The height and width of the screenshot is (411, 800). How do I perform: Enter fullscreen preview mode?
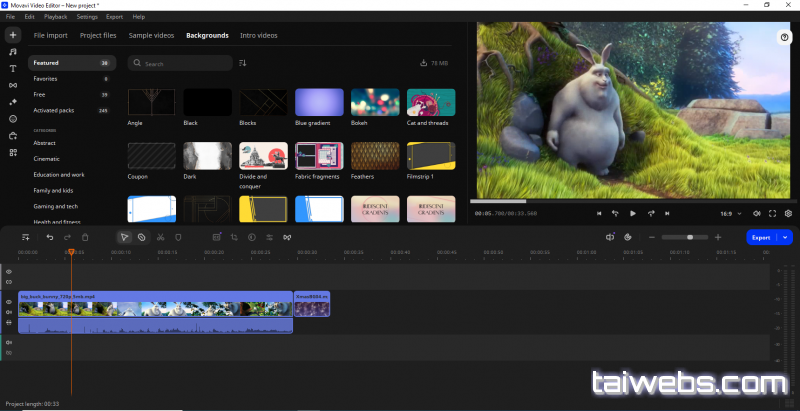(772, 213)
